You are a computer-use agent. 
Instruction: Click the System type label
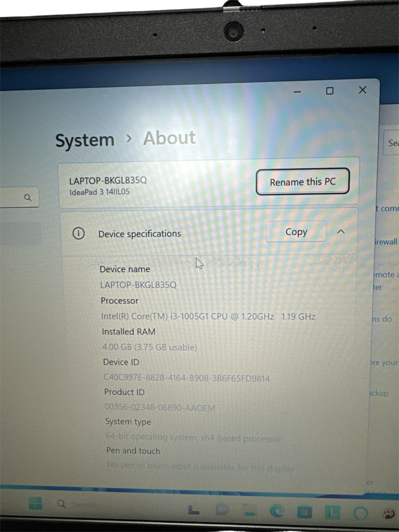[x=128, y=422]
